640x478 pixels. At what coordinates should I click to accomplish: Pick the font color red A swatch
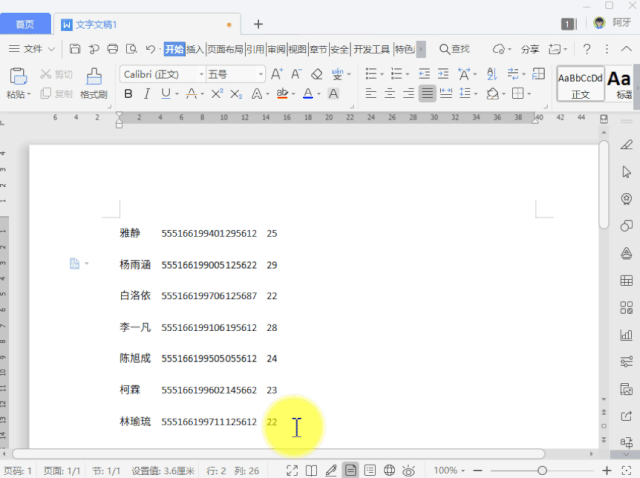pyautogui.click(x=308, y=94)
